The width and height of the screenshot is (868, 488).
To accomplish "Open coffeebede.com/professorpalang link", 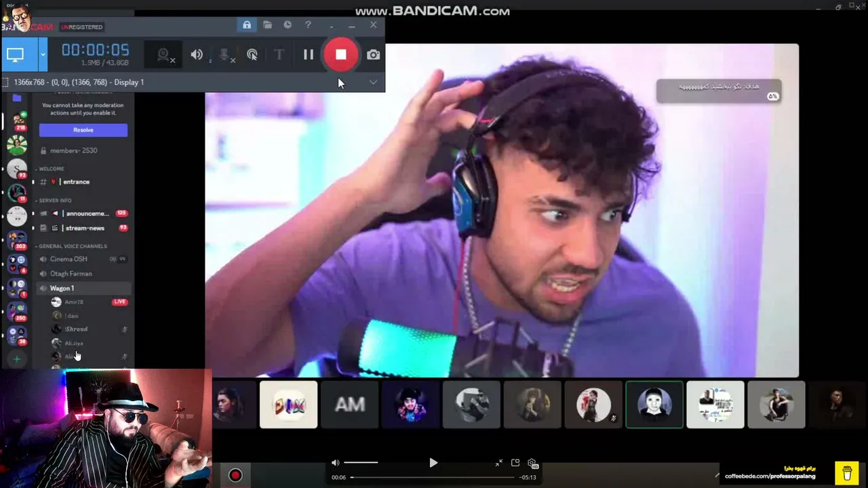I will (x=770, y=476).
